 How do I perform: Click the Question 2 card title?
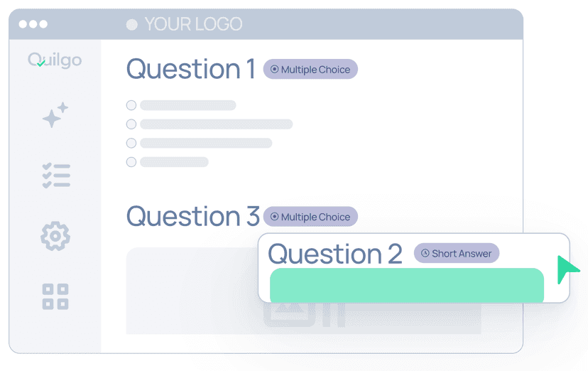(334, 254)
